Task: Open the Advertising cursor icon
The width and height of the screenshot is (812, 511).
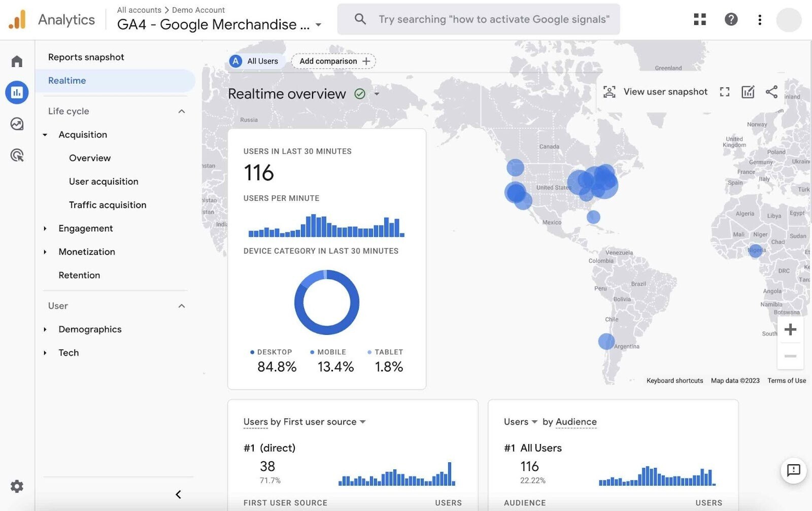Action: [17, 155]
